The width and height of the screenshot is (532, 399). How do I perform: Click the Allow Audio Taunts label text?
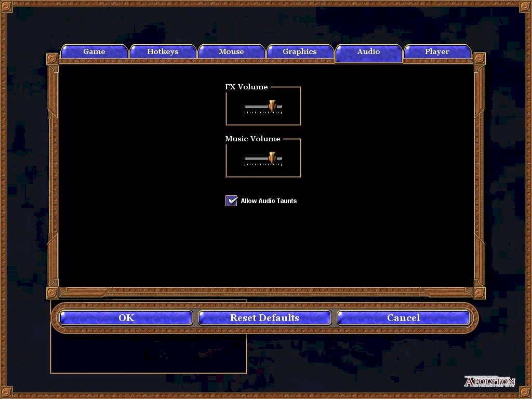coord(269,201)
